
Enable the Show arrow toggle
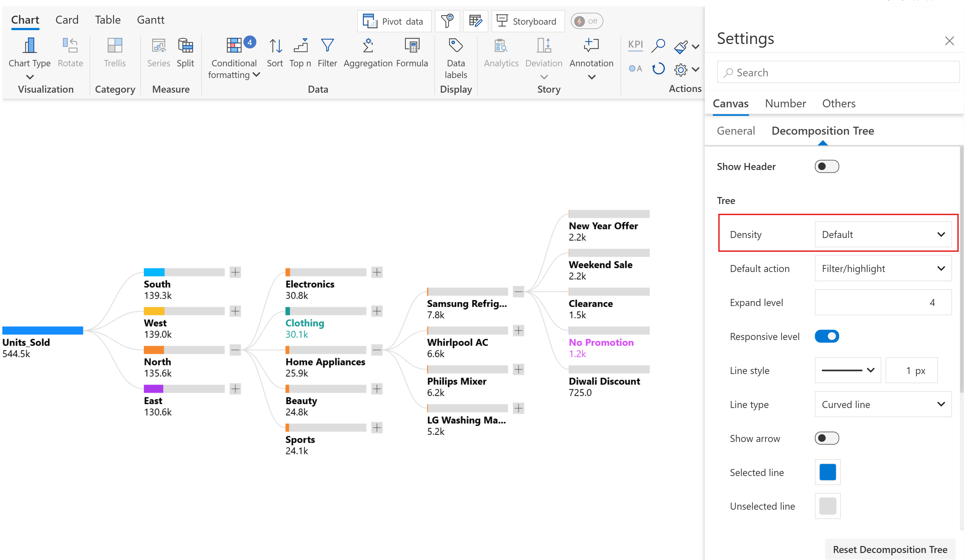tap(826, 438)
